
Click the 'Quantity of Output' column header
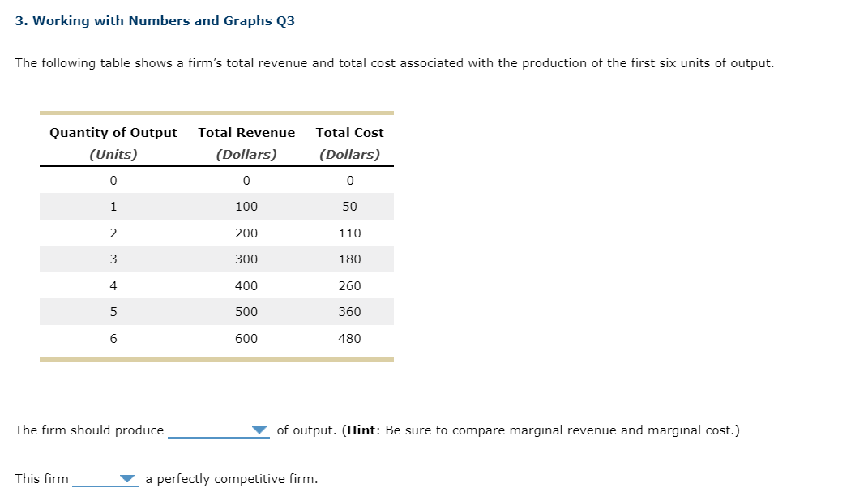113,132
